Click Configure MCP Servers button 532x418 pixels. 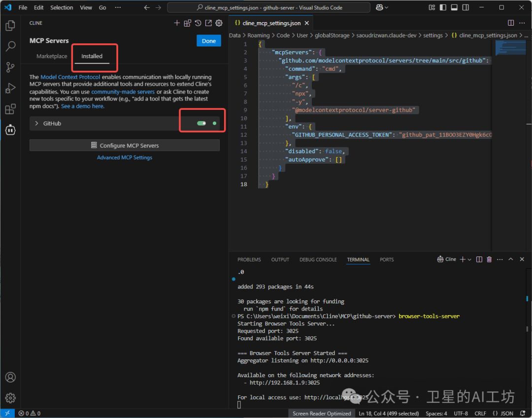[125, 145]
